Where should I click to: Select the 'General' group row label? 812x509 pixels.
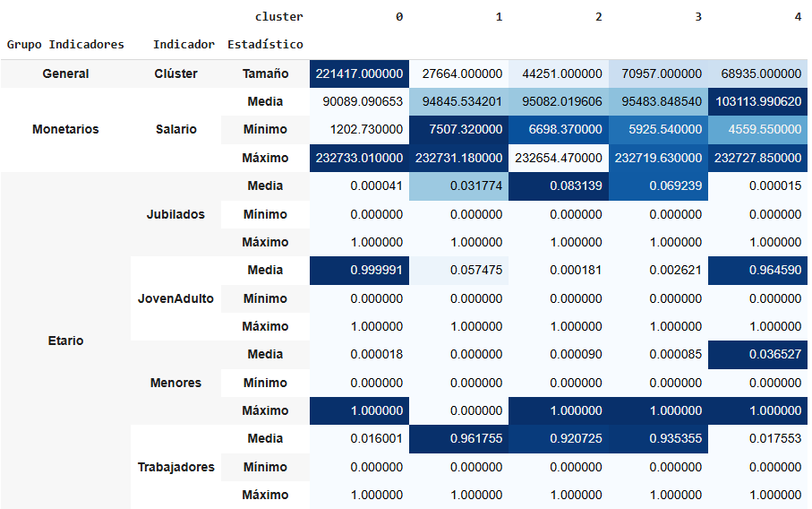pyautogui.click(x=65, y=73)
